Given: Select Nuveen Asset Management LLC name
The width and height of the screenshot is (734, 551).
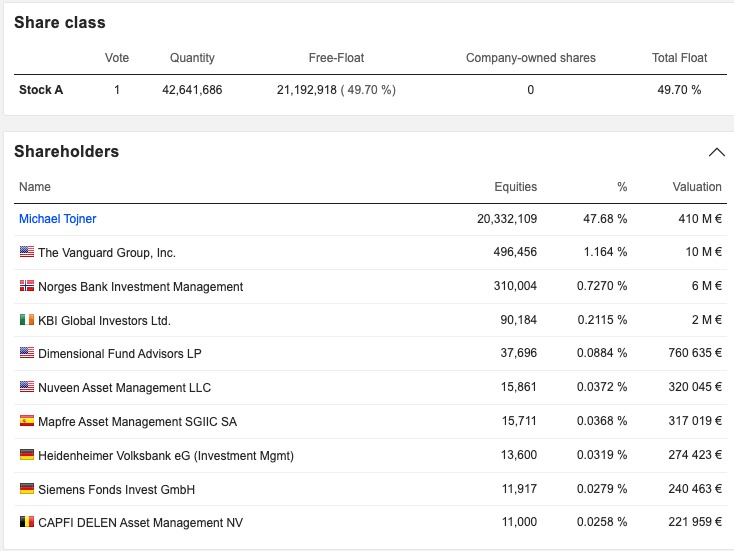Looking at the screenshot, I should click(x=125, y=388).
